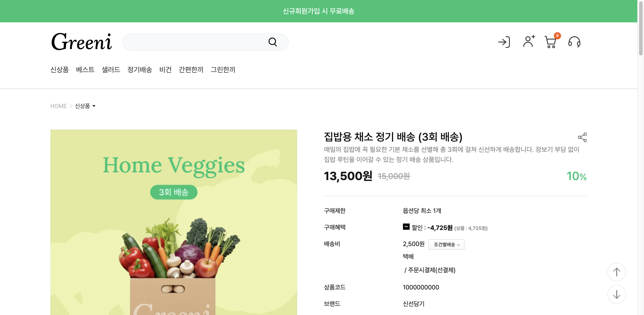Click the scroll-to-bottom arrow button
Image resolution: width=644 pixels, height=315 pixels.
point(616,294)
